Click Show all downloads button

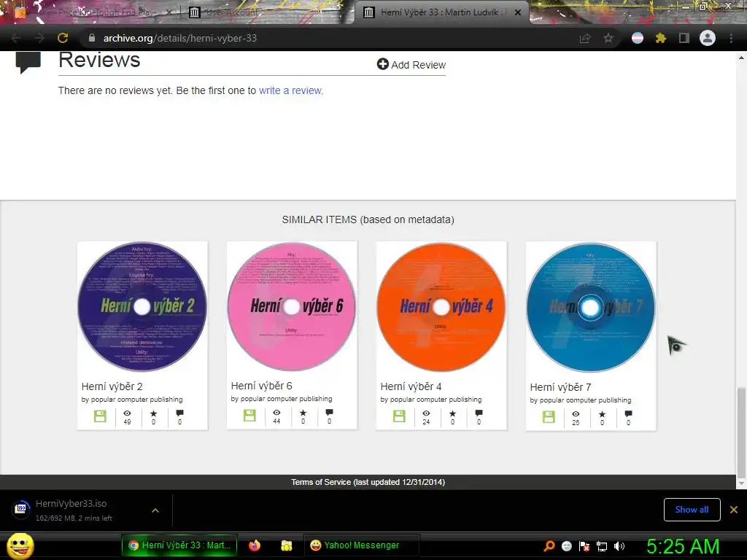(692, 510)
